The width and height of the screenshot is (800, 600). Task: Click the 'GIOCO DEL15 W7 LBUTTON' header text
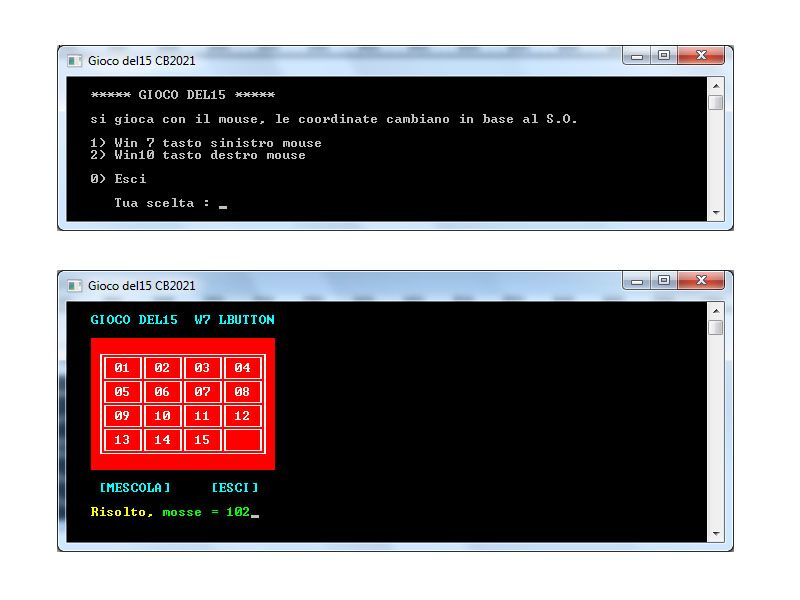[183, 320]
